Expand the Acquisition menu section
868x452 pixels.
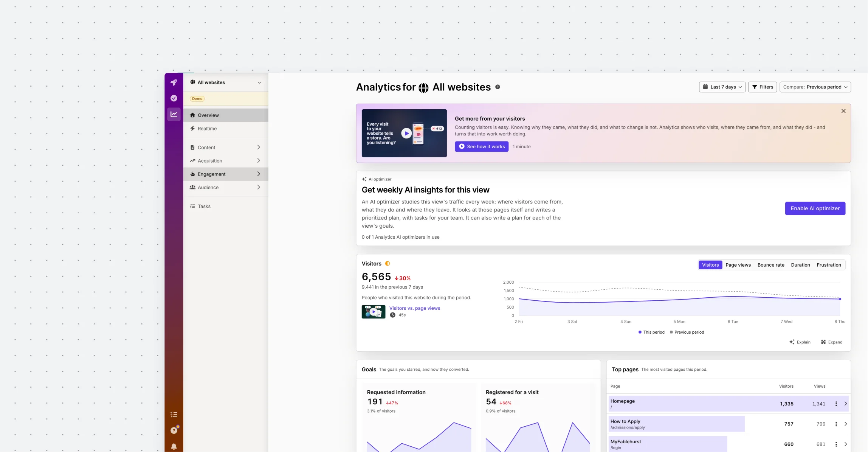(226, 161)
